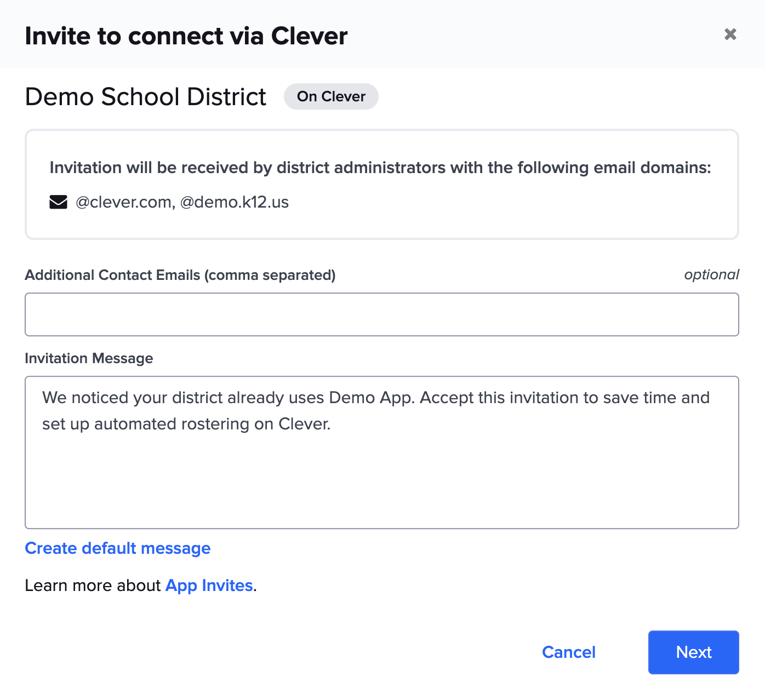The height and width of the screenshot is (700, 765).
Task: Click the @demo.k12.us email domain text
Action: (x=235, y=202)
